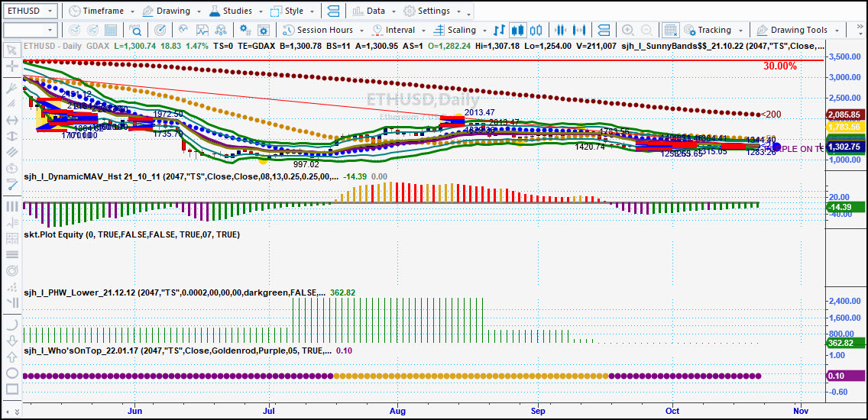Screen dimensions: 868x420
Task: Click the linked nodes chart icon
Action: tap(220, 30)
